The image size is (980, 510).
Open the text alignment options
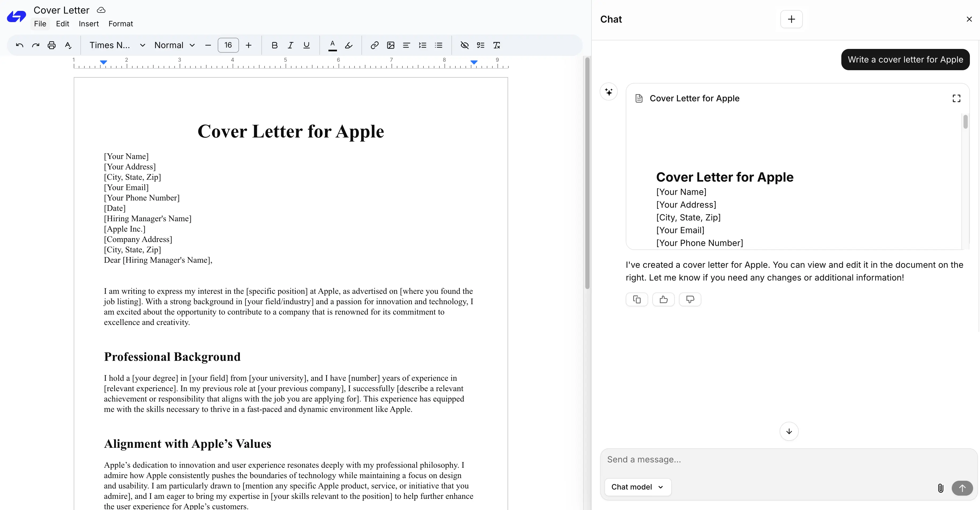point(406,45)
